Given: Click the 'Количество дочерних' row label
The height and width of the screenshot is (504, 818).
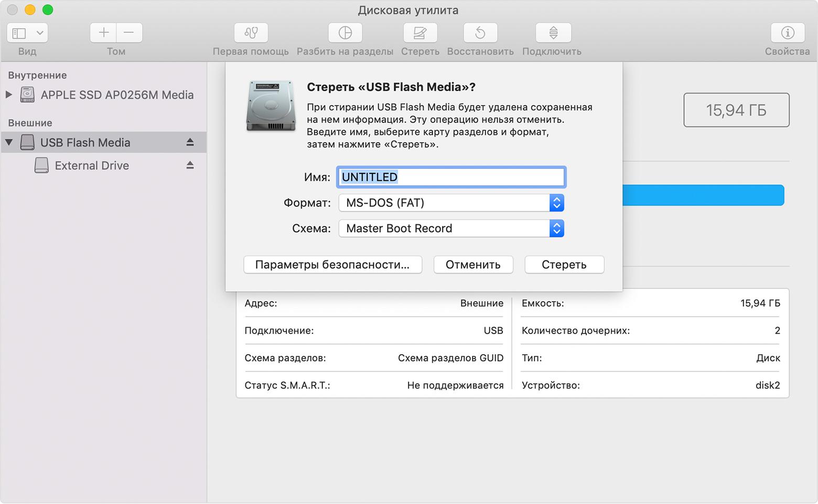Looking at the screenshot, I should click(576, 331).
